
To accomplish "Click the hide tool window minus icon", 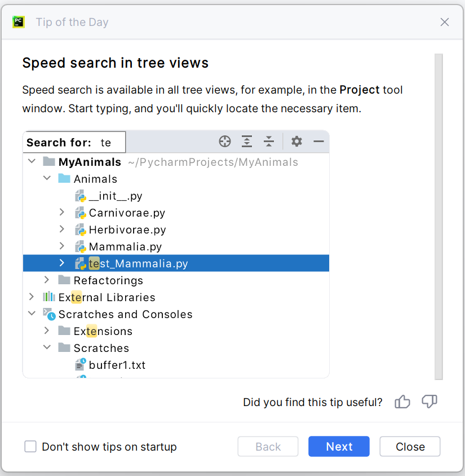I will 318,142.
